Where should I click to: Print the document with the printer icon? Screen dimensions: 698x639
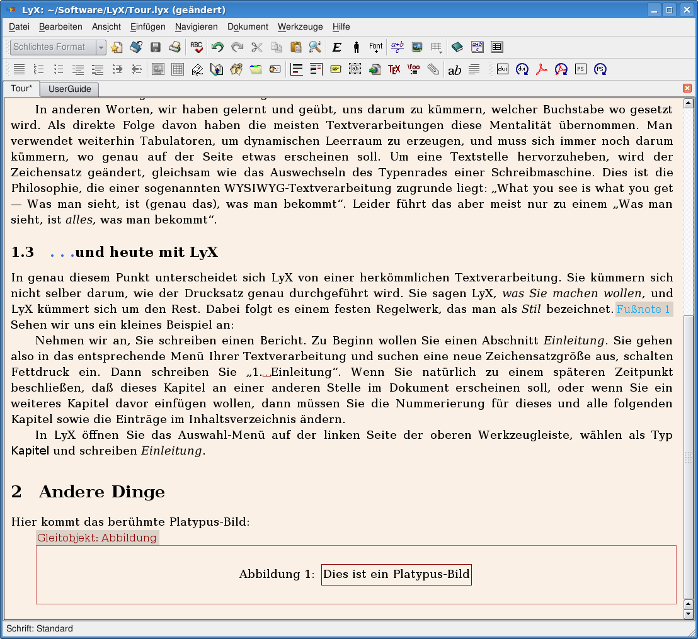point(174,47)
